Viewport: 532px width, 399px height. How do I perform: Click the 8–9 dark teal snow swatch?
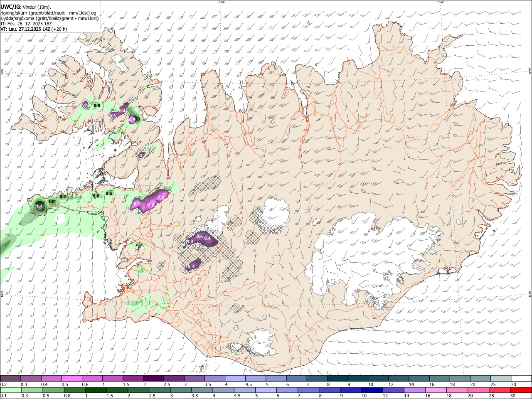pyautogui.click(x=337, y=379)
